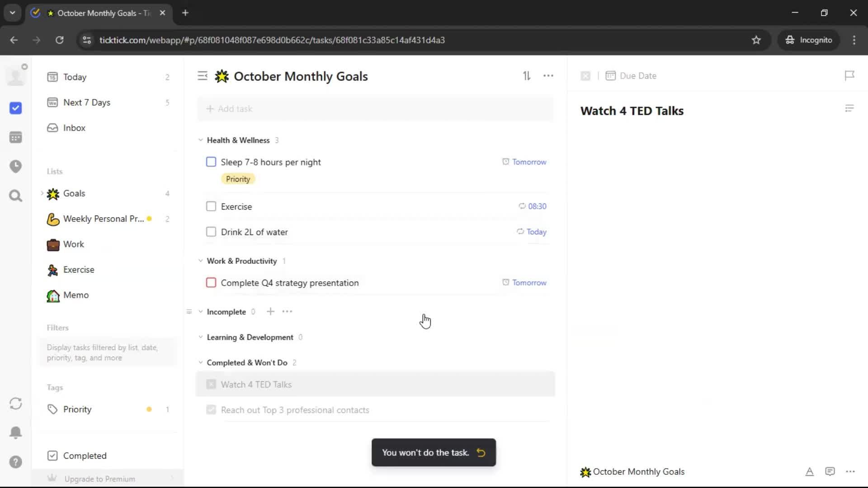Click undo arrow in won't-do toast

click(x=481, y=453)
